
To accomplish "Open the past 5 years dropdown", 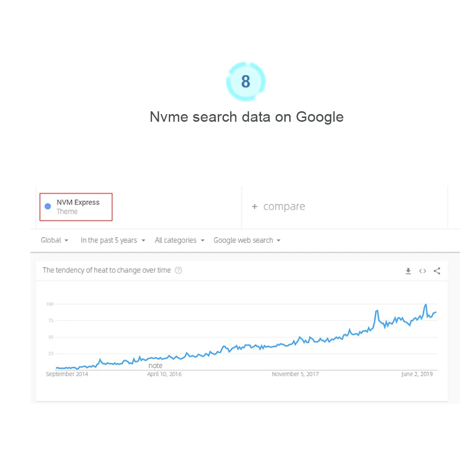I will pos(113,240).
